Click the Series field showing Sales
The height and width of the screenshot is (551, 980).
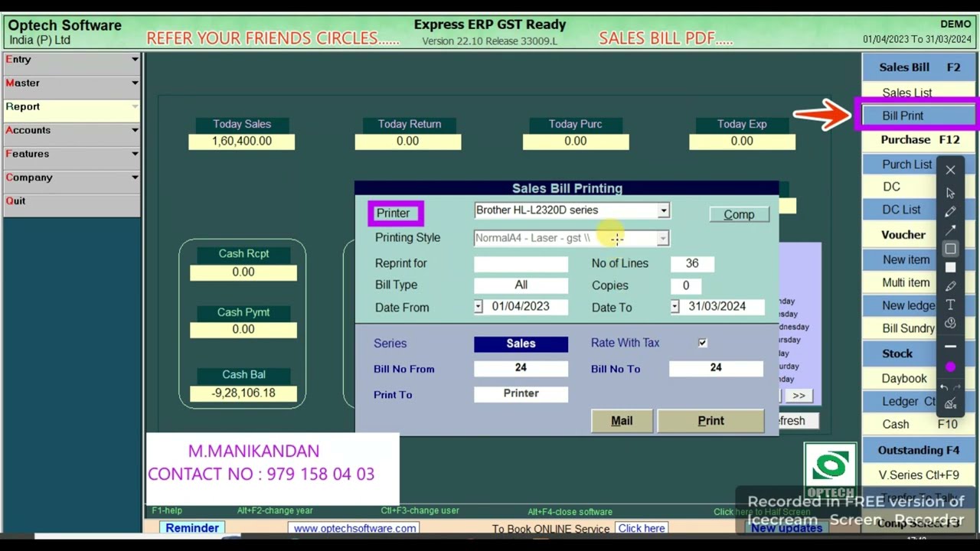[521, 344]
